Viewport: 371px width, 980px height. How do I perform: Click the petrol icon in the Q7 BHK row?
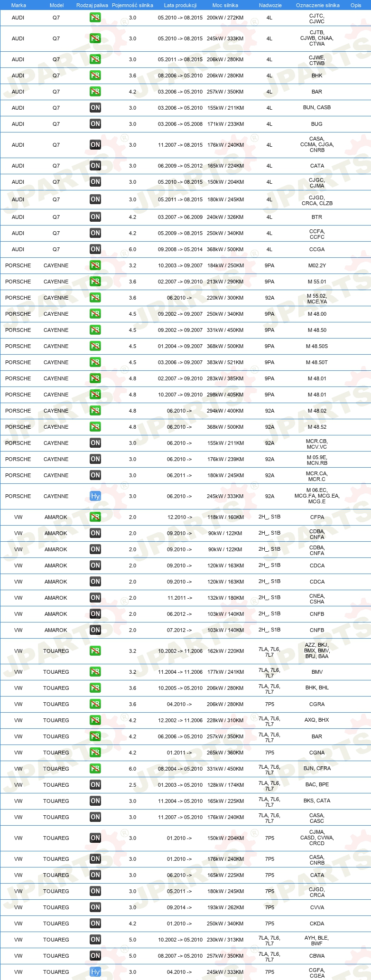tap(95, 75)
